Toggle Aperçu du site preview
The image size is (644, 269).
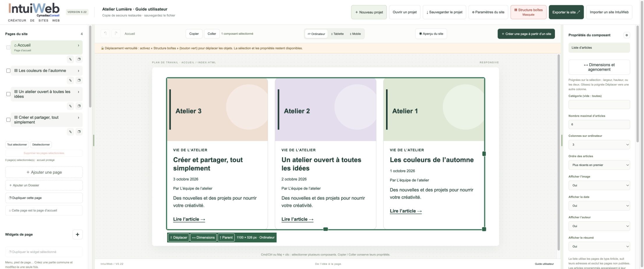(x=431, y=34)
